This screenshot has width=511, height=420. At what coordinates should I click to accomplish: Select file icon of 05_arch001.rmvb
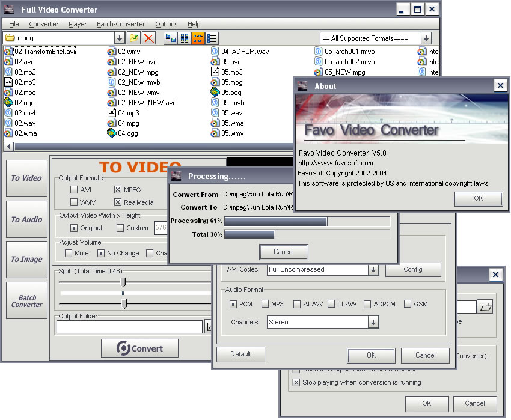coord(319,51)
